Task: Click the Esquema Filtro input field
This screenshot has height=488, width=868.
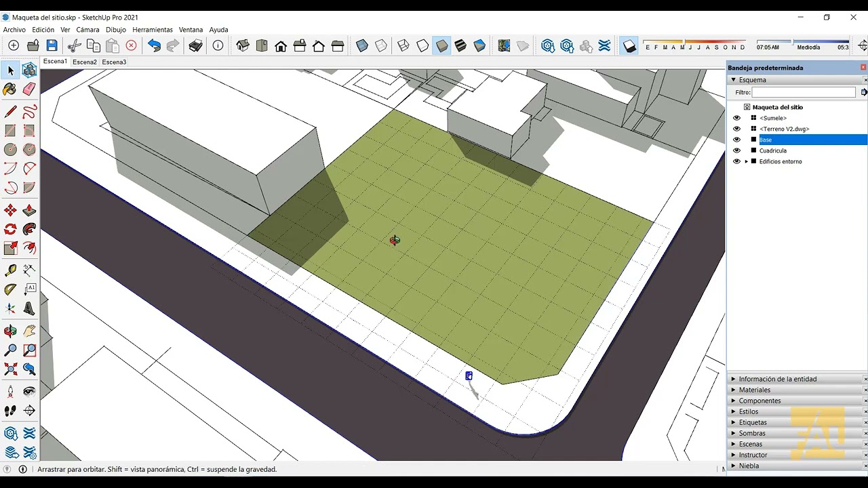Action: tap(804, 92)
